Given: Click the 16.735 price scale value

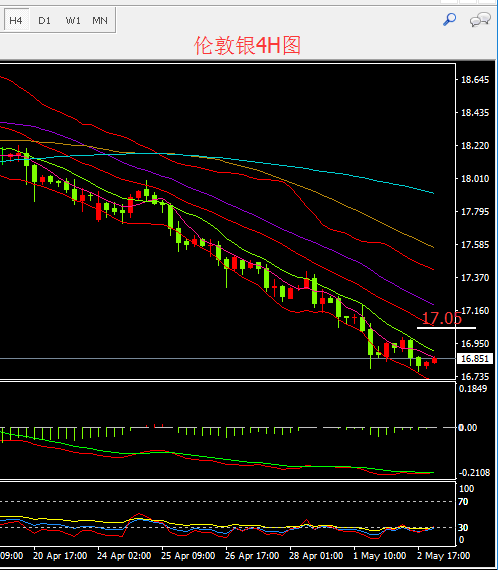Looking at the screenshot, I should [475, 377].
